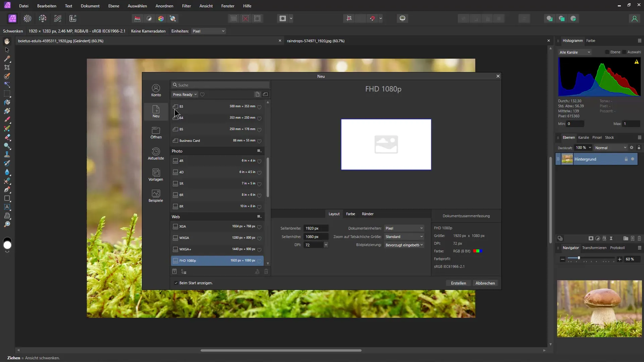Open Vorlagen templates section in dialog
644x362 pixels.
tap(156, 175)
